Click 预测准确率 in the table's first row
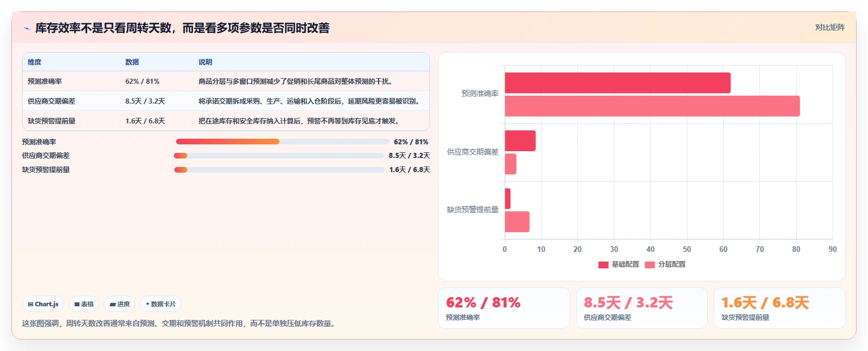Image resolution: width=868 pixels, height=351 pixels. (x=45, y=82)
